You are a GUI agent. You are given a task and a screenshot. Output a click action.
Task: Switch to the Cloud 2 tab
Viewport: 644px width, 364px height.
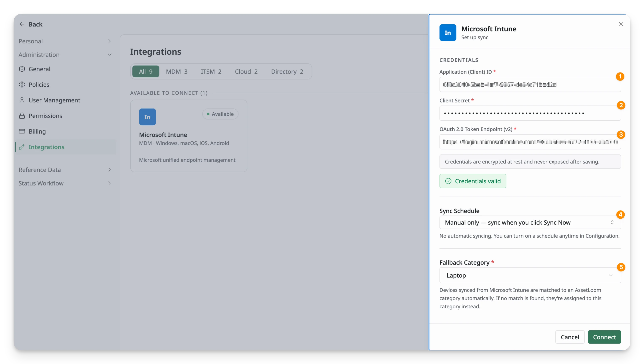tap(246, 71)
